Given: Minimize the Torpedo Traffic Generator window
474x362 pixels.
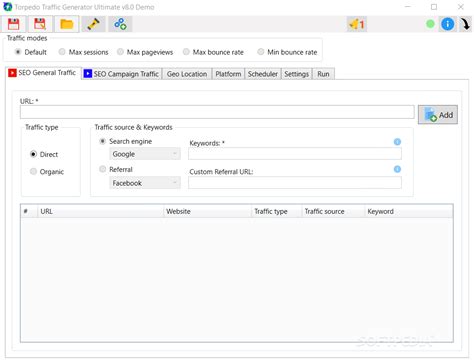Looking at the screenshot, I should point(407,7).
